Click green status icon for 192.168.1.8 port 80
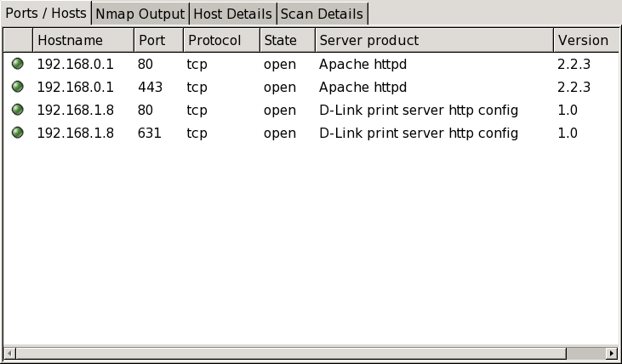622x364 pixels. point(17,110)
